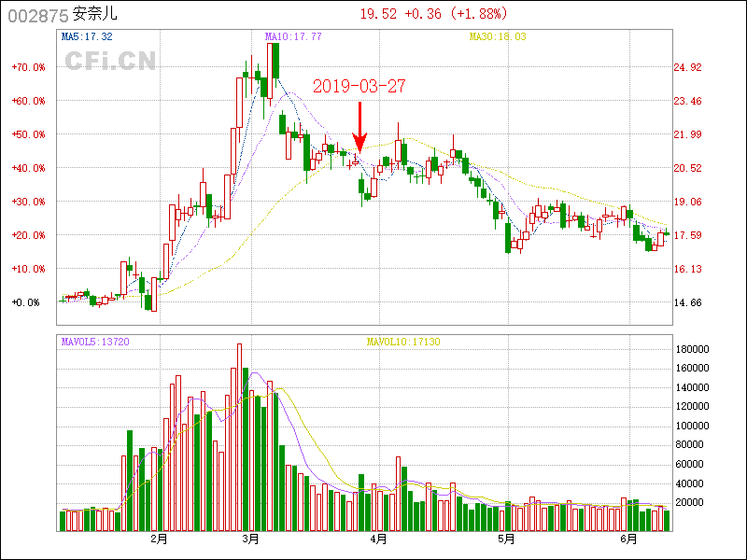Viewport: 747px width, 560px height.
Task: Jump to 5月 on the time axis
Action: click(505, 539)
